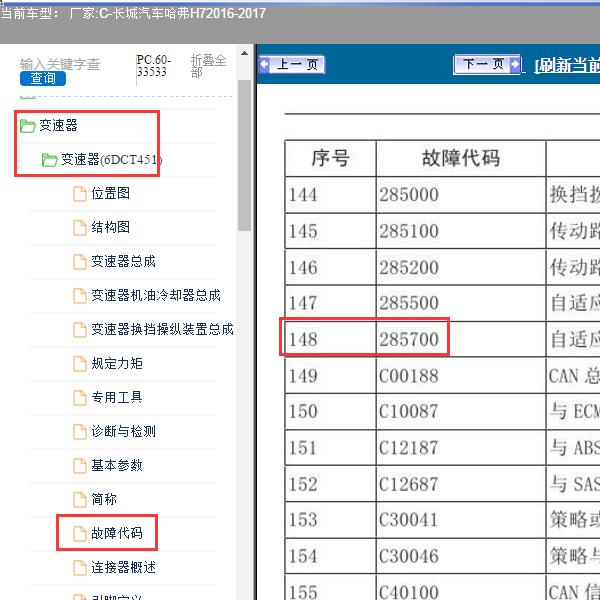The height and width of the screenshot is (600, 600).
Task: Select the PC.60-33533 text
Action: click(153, 66)
